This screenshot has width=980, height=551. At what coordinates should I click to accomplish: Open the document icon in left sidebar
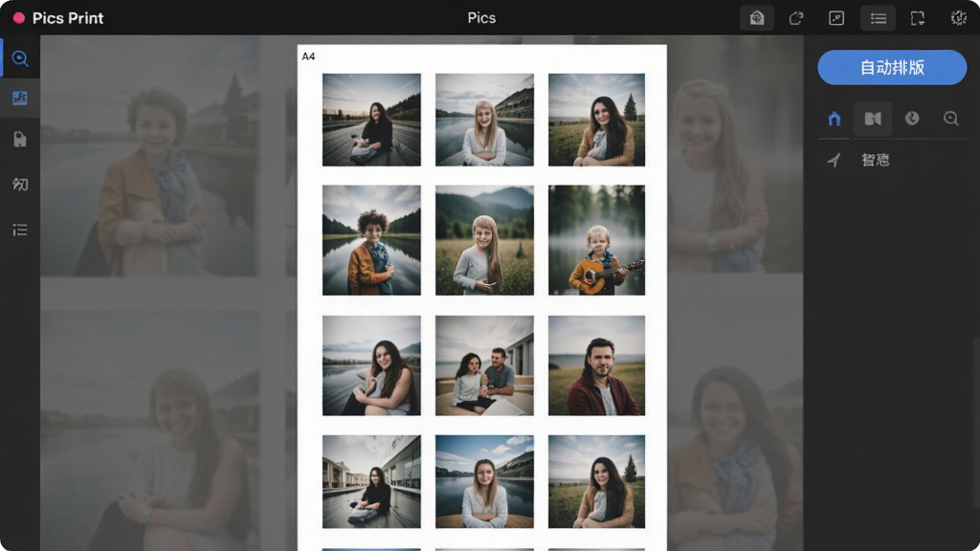[20, 139]
